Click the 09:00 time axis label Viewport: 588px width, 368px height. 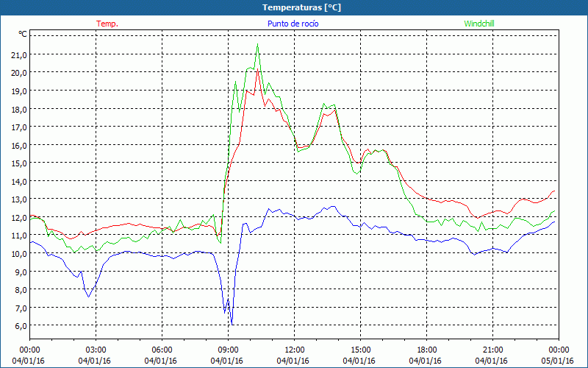228,350
